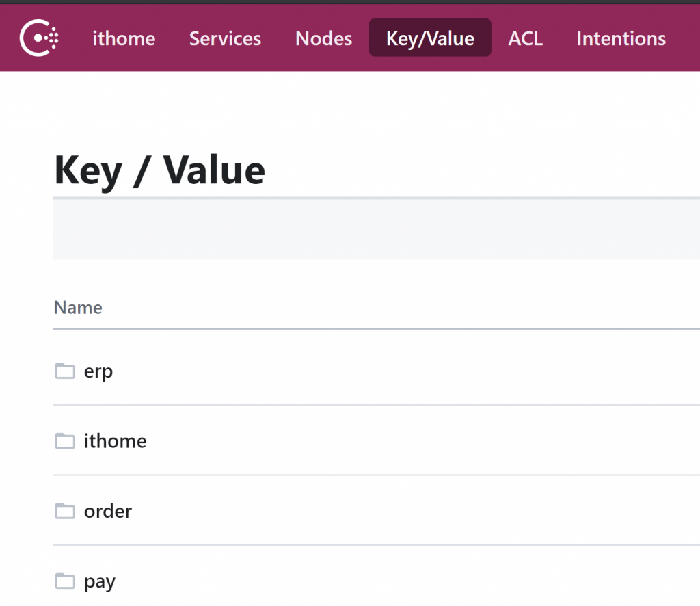The width and height of the screenshot is (700, 606).
Task: Click the pay folder icon
Action: pos(65,581)
